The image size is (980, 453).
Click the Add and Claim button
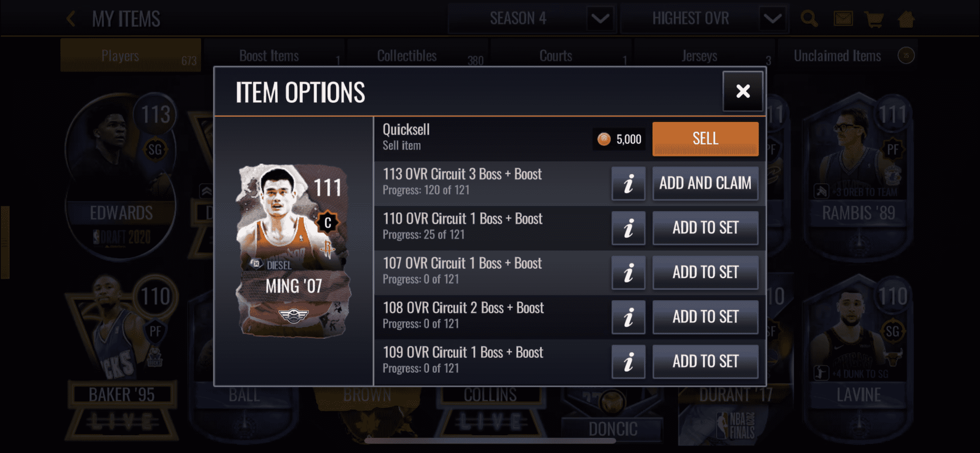coord(705,183)
